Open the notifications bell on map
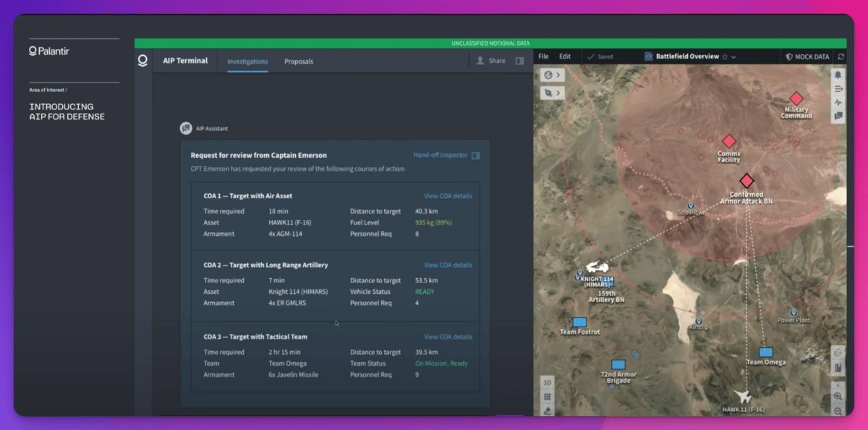This screenshot has height=430, width=868. point(838,75)
